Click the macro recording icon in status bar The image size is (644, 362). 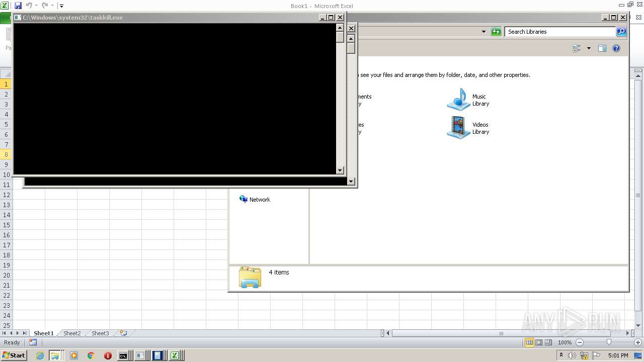(x=33, y=342)
